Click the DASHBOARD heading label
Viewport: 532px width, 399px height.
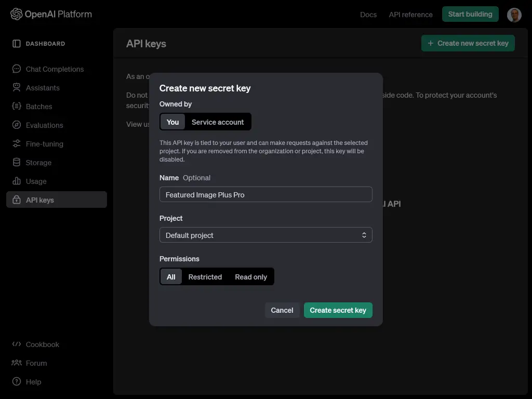(x=46, y=44)
